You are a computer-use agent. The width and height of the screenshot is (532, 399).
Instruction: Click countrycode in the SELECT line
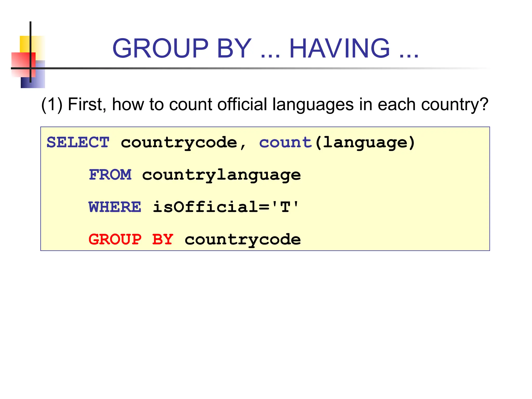179,143
